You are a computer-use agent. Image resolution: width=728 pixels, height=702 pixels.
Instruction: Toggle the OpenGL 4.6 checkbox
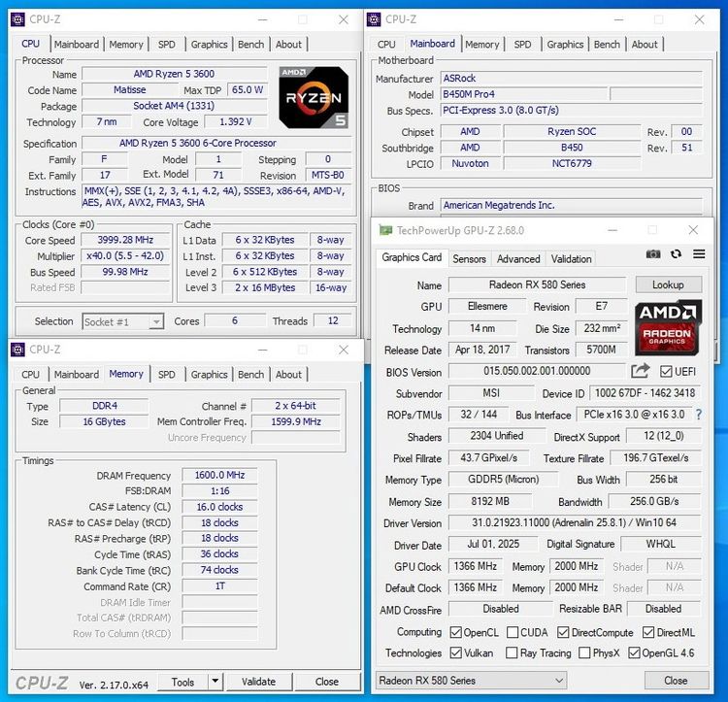click(x=634, y=652)
